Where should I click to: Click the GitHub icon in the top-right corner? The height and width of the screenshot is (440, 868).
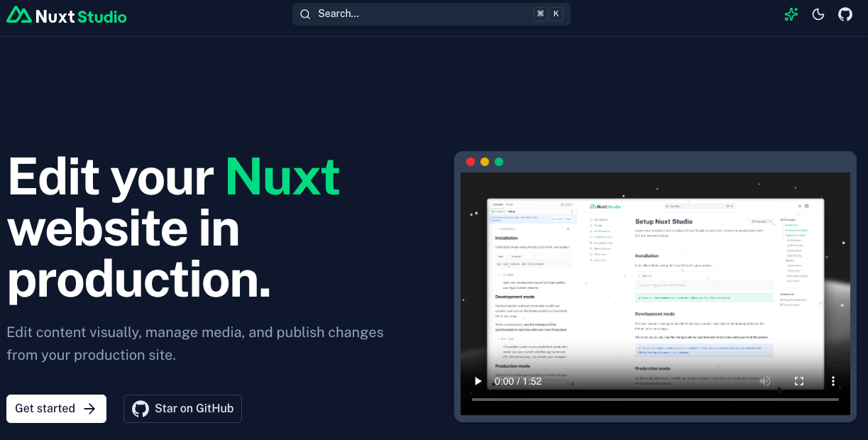tap(845, 13)
